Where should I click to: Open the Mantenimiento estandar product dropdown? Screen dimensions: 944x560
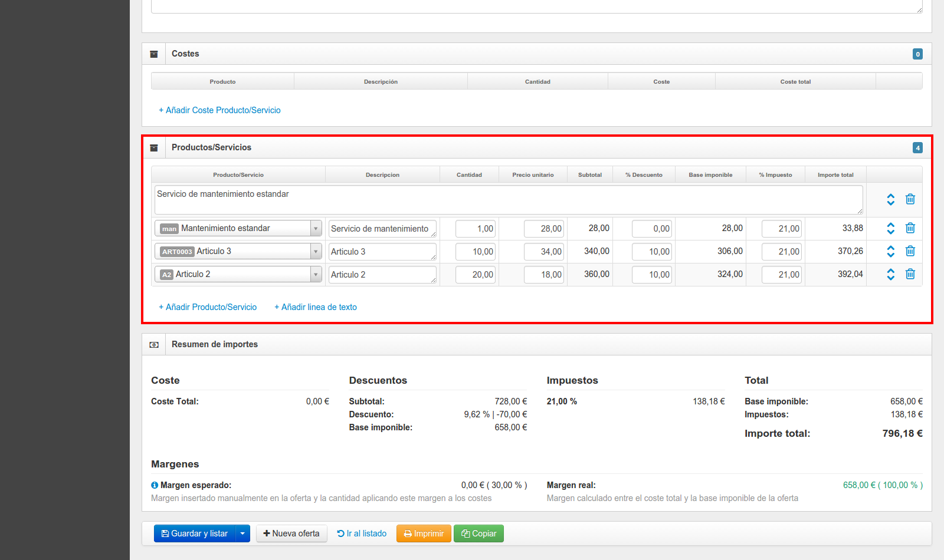[x=316, y=229]
